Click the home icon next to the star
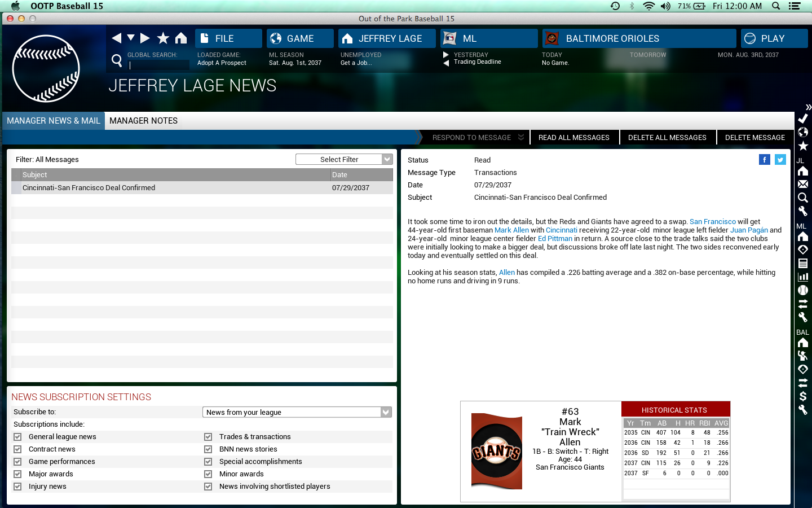Viewport: 812px width, 508px height. 181,38
